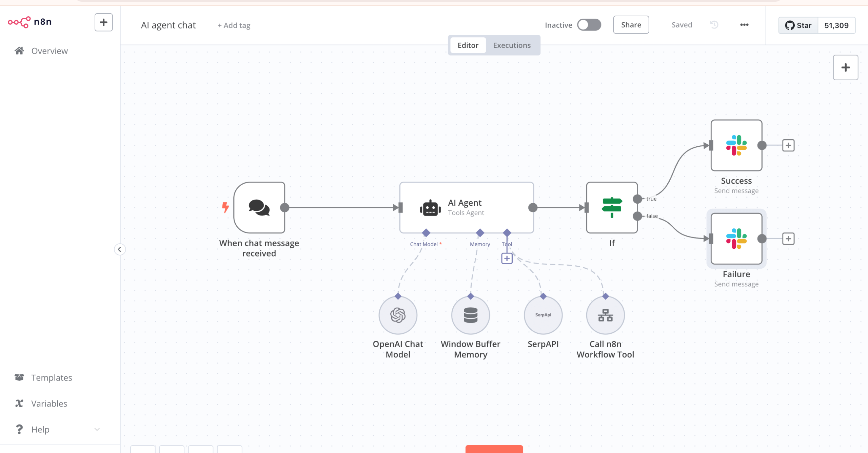The image size is (868, 453).
Task: Open Templates from the sidebar
Action: [52, 377]
